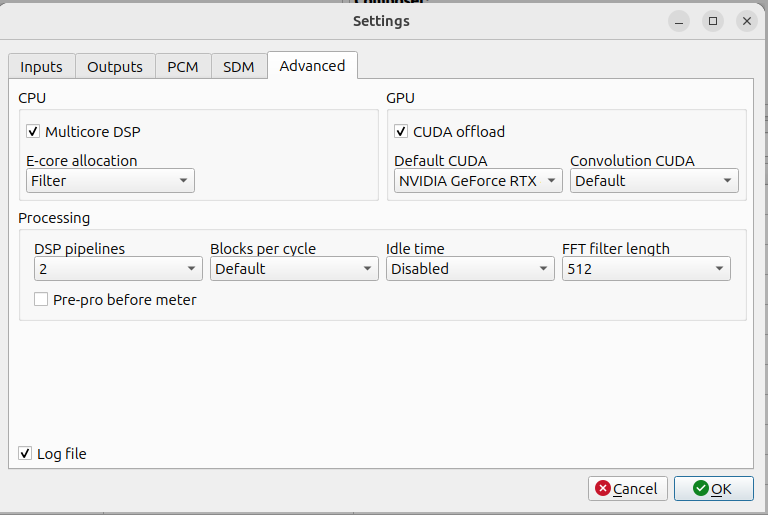Click the Cancel button
The height and width of the screenshot is (515, 768).
[627, 488]
